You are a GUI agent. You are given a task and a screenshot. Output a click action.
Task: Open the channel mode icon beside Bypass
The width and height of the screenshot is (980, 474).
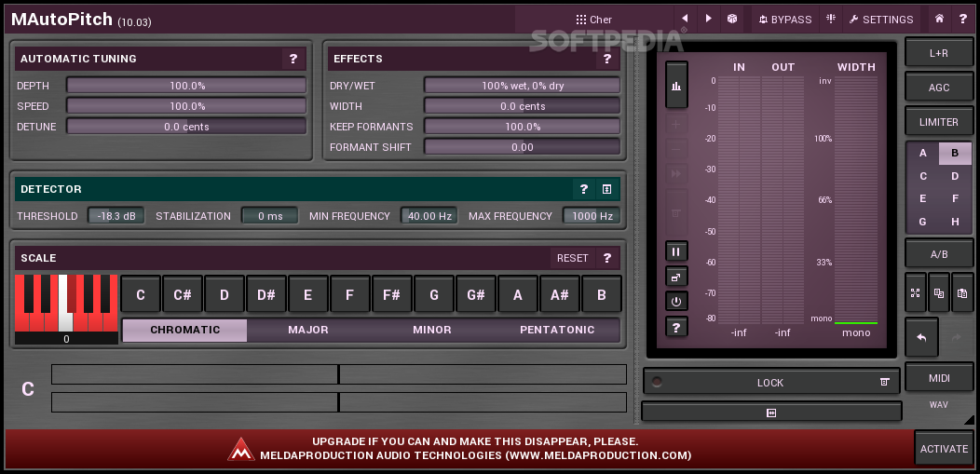pyautogui.click(x=831, y=20)
